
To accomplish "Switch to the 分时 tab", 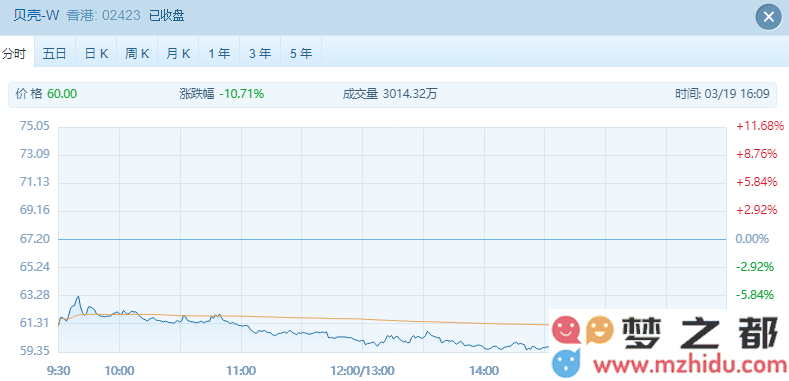I will coord(15,53).
